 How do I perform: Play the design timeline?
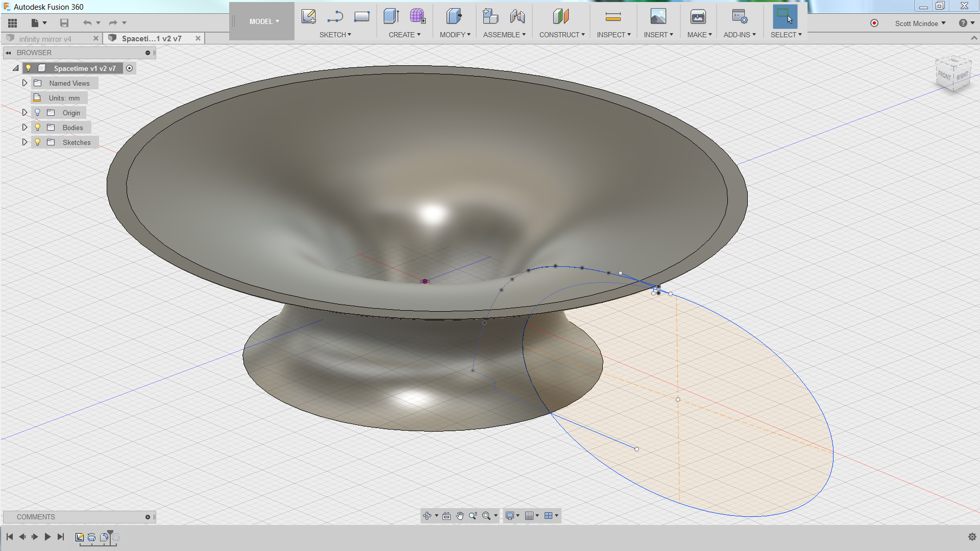click(x=47, y=537)
